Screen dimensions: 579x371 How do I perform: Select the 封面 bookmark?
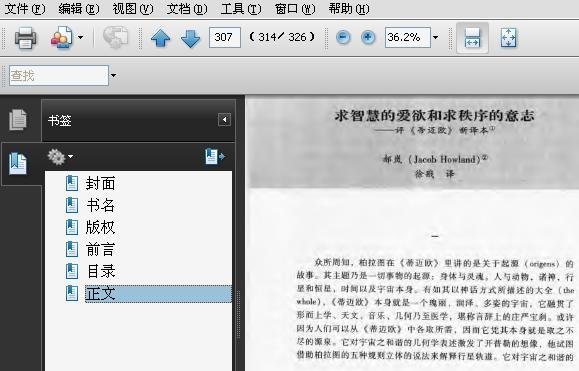click(100, 183)
